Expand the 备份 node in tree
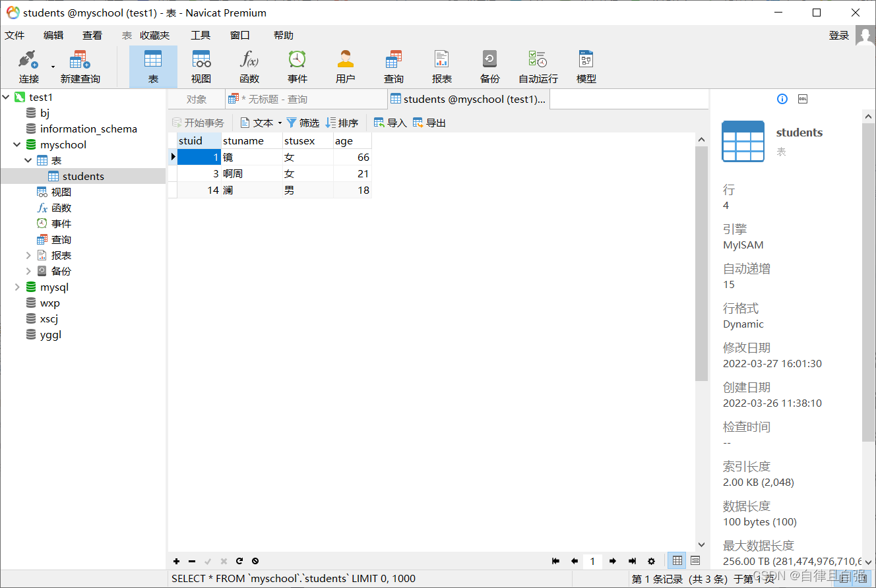 pos(28,271)
